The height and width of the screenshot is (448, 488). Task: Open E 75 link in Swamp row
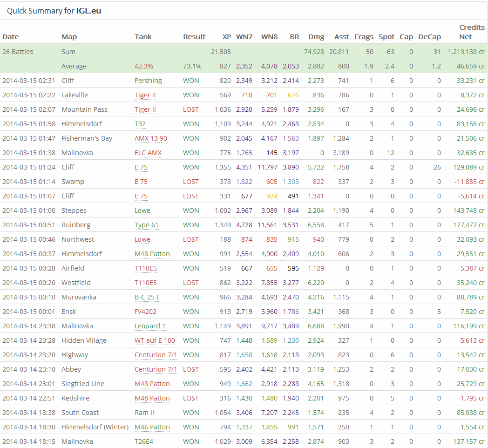pos(141,182)
